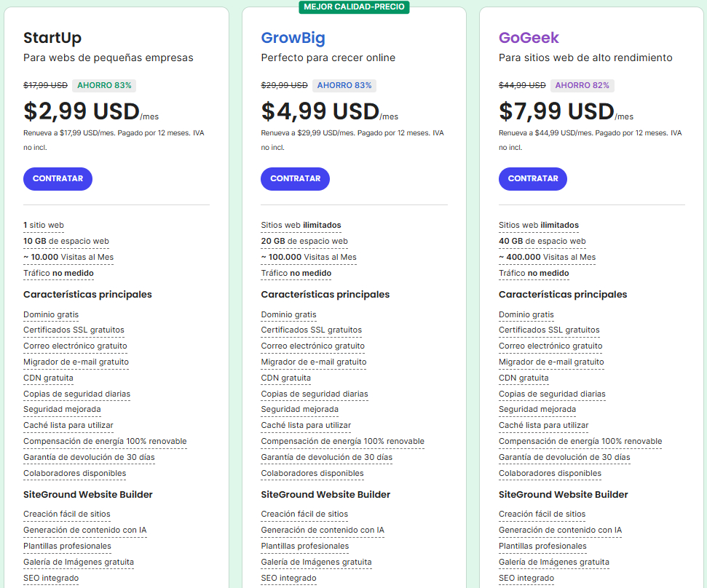Click "40 GB de espacio web" in GoGeek

[542, 241]
